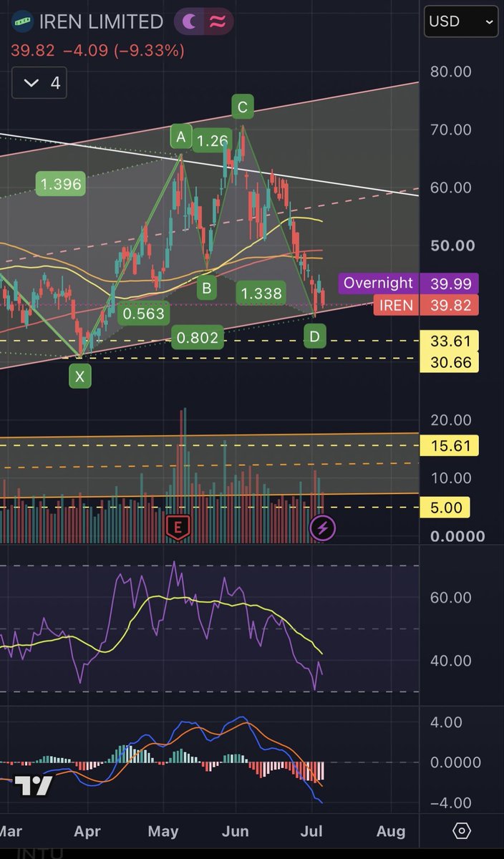Select pattern point label D
Viewport: 504px width, 859px height.
(315, 335)
